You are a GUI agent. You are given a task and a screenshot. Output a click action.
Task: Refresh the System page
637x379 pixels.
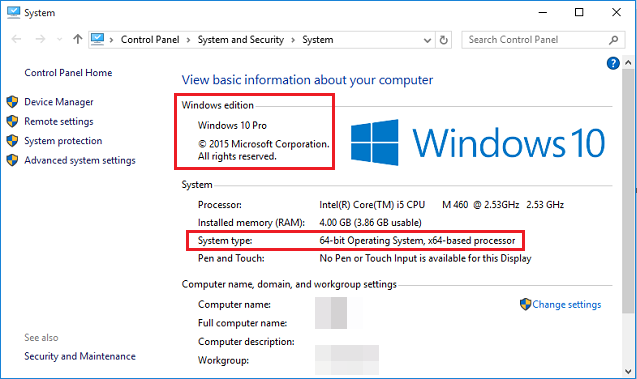[444, 40]
